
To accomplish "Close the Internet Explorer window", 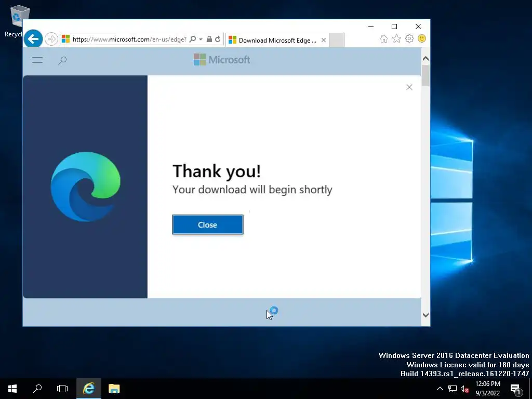I will click(418, 26).
